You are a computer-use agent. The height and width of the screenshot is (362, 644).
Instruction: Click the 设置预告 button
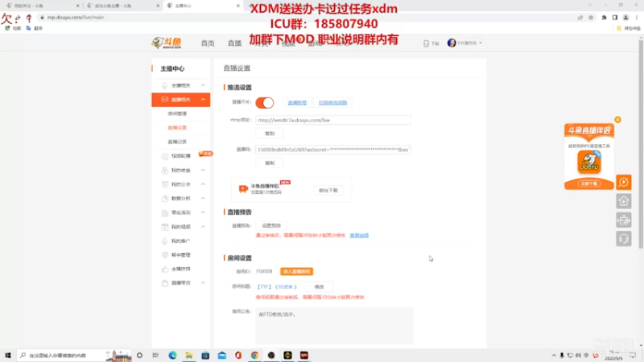coord(271,226)
